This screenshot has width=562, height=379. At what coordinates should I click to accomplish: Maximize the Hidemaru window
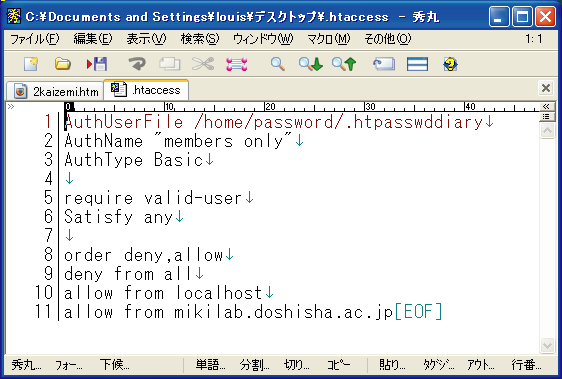pyautogui.click(x=522, y=16)
